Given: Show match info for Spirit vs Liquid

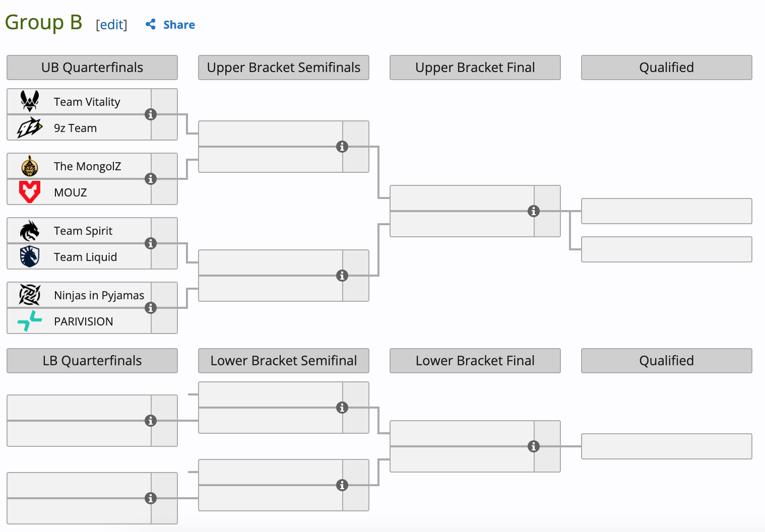Looking at the screenshot, I should coord(151,243).
